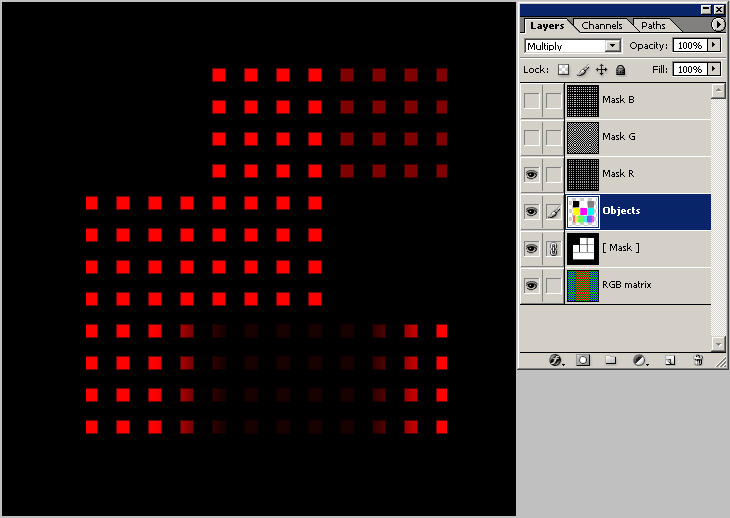Toggle lock image pixels brush icon

tap(582, 70)
